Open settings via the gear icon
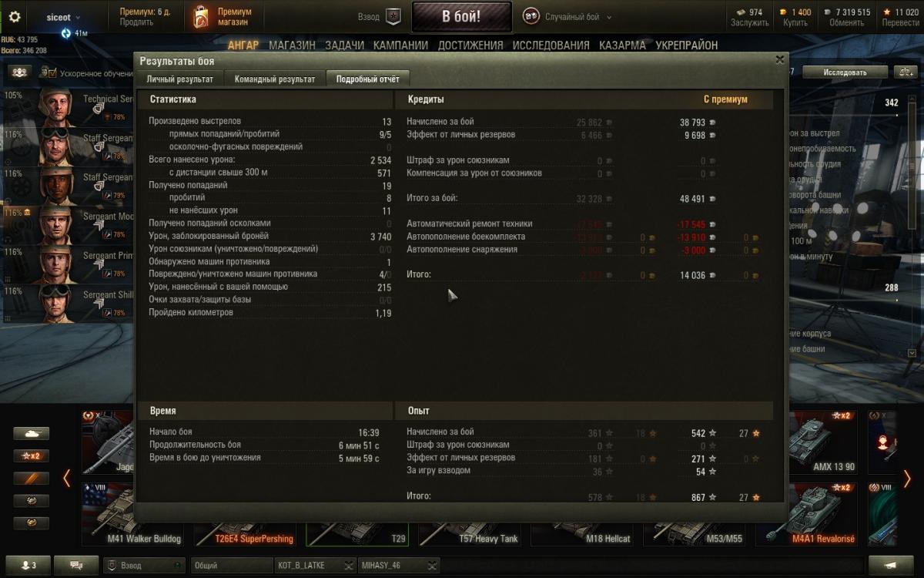The image size is (924, 578). pyautogui.click(x=15, y=17)
